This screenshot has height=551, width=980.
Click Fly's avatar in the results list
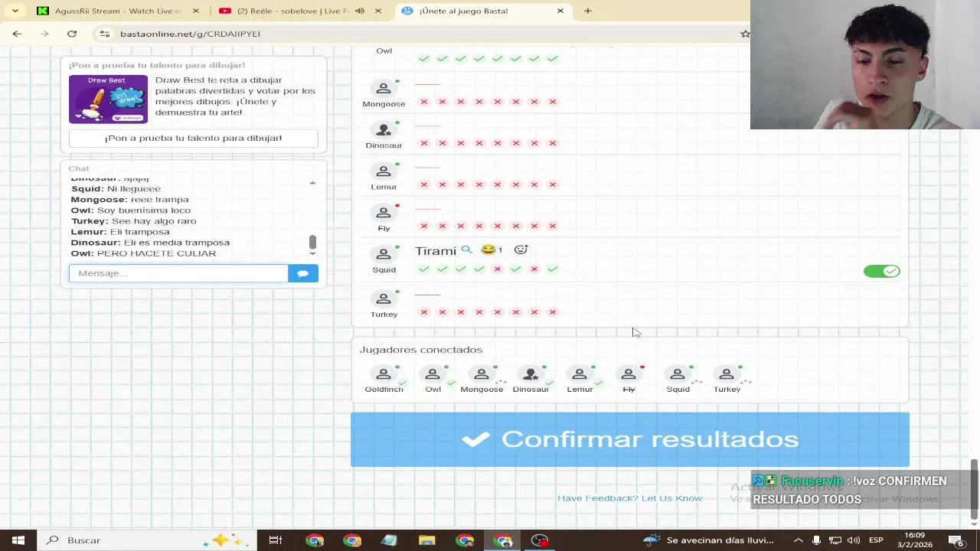(x=384, y=213)
